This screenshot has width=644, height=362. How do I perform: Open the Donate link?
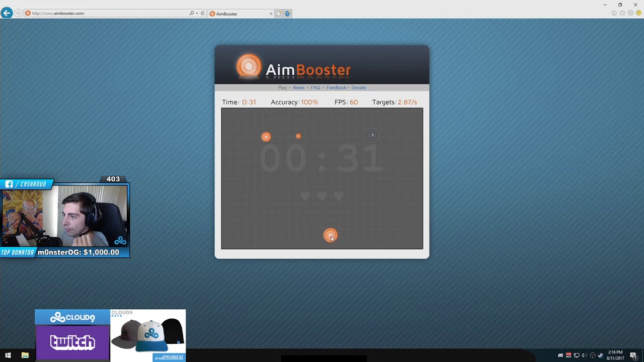359,87
